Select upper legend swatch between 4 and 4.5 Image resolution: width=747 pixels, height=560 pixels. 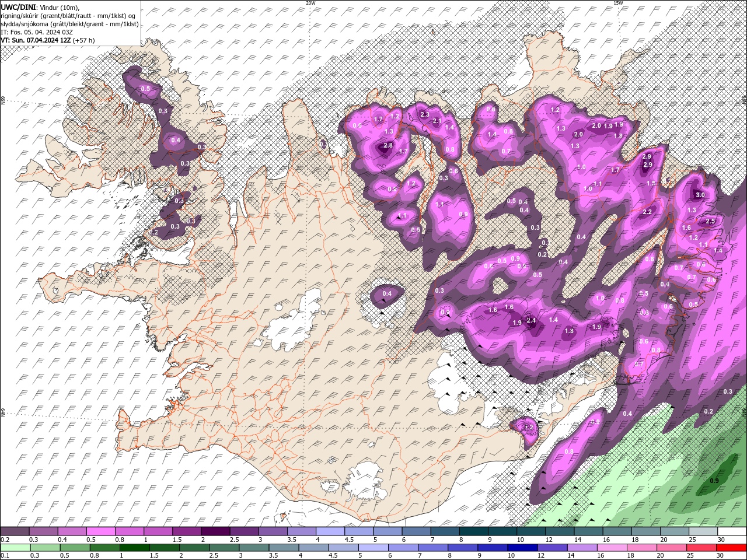point(330,531)
